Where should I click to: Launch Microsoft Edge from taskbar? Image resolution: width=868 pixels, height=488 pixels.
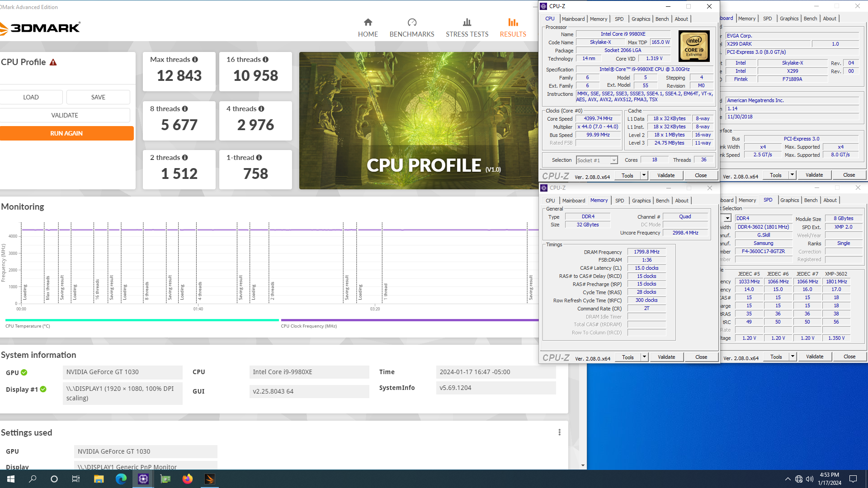(121, 479)
